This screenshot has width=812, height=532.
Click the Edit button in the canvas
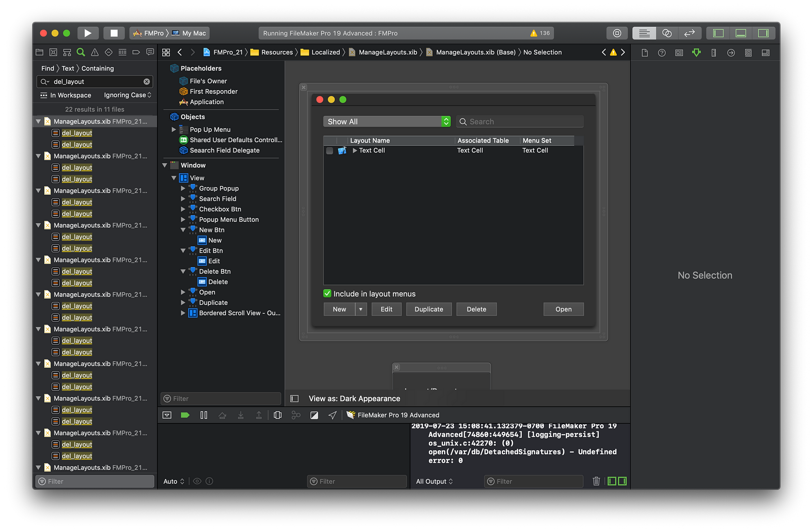point(387,309)
